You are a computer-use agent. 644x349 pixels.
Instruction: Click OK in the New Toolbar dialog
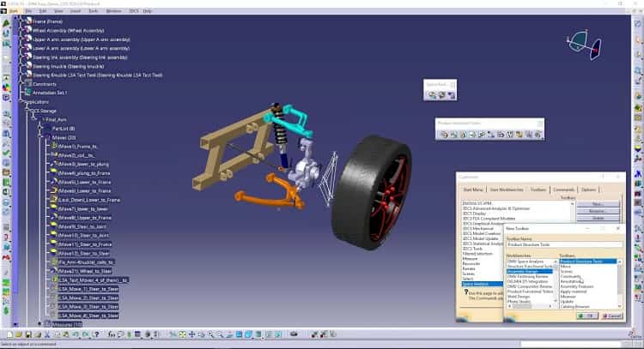(x=587, y=316)
